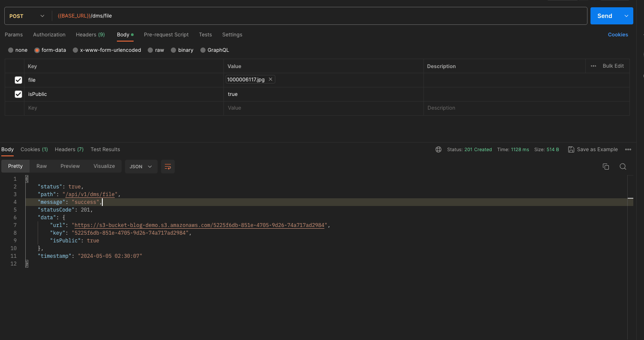
Task: Click the Send button
Action: pyautogui.click(x=605, y=15)
